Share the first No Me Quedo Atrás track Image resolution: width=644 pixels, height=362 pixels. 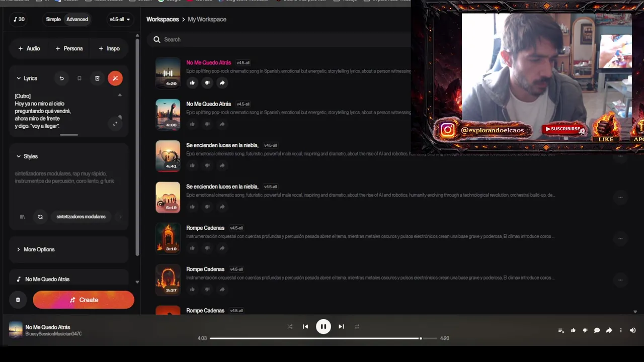[222, 83]
